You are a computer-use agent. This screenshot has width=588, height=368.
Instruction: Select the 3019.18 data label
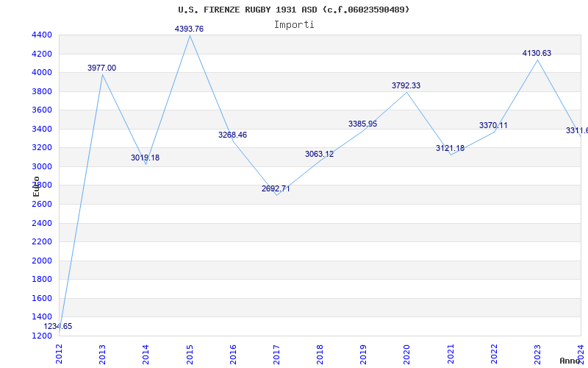(145, 158)
